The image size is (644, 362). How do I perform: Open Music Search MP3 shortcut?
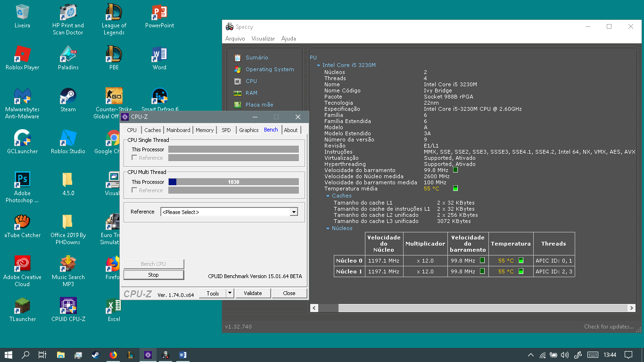[x=68, y=271]
